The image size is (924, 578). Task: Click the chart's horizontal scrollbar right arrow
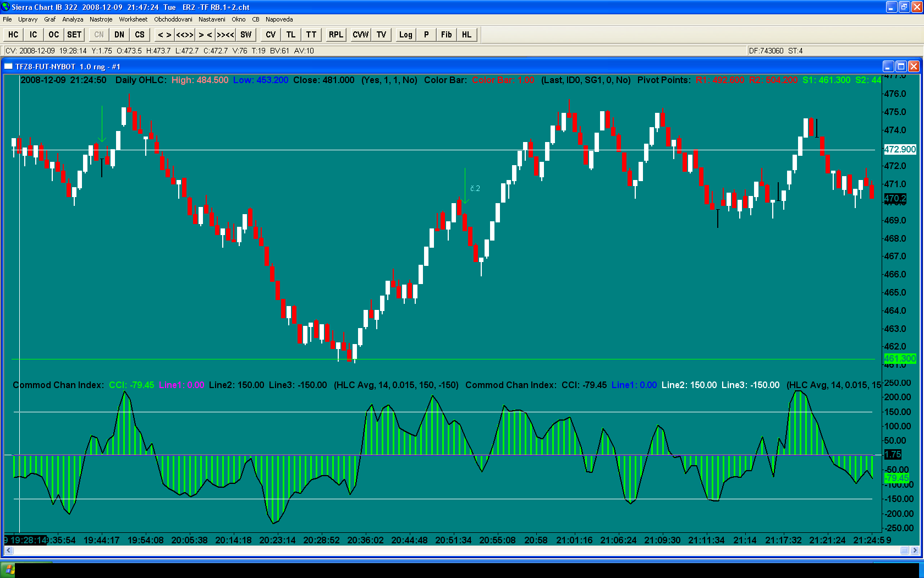(x=915, y=550)
